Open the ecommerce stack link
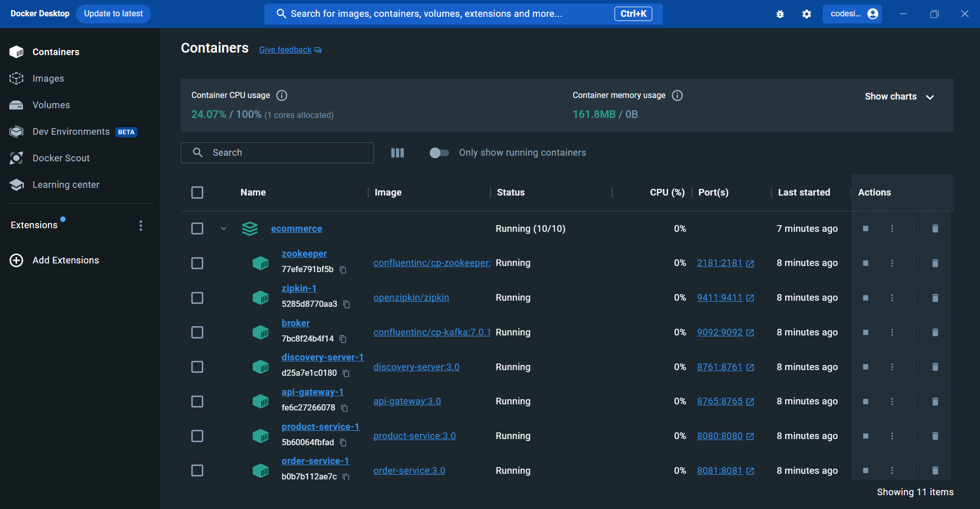Image resolution: width=980 pixels, height=509 pixels. pos(297,229)
